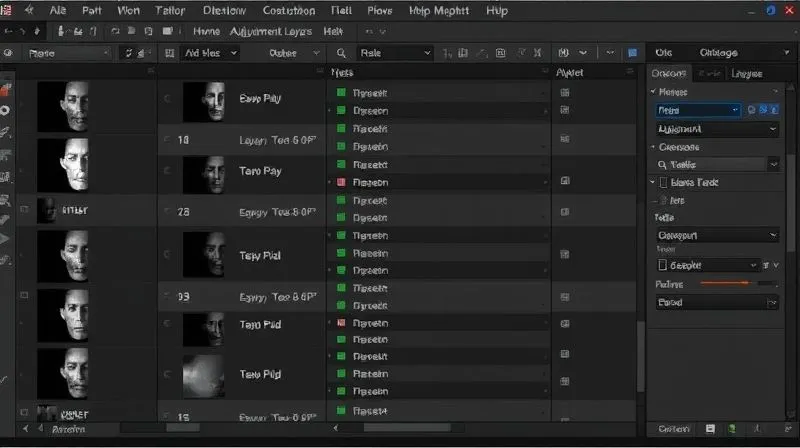Open the Tattor menu
Viewport: 800px width, 448px height.
(170, 11)
